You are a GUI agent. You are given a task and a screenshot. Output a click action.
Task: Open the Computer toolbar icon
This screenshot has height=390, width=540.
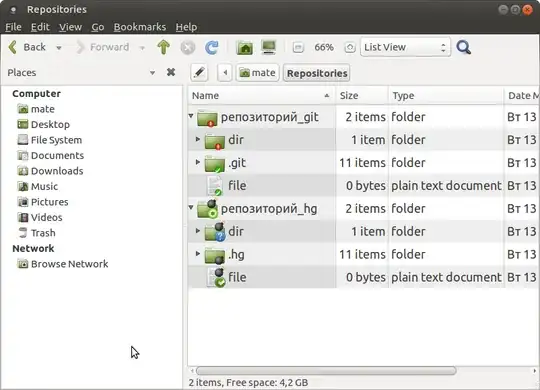[269, 47]
